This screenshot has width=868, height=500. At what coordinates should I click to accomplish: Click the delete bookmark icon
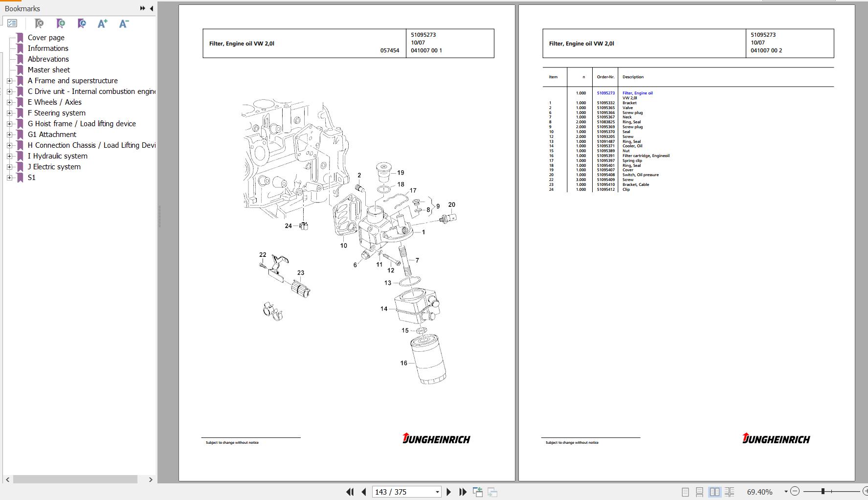(39, 23)
